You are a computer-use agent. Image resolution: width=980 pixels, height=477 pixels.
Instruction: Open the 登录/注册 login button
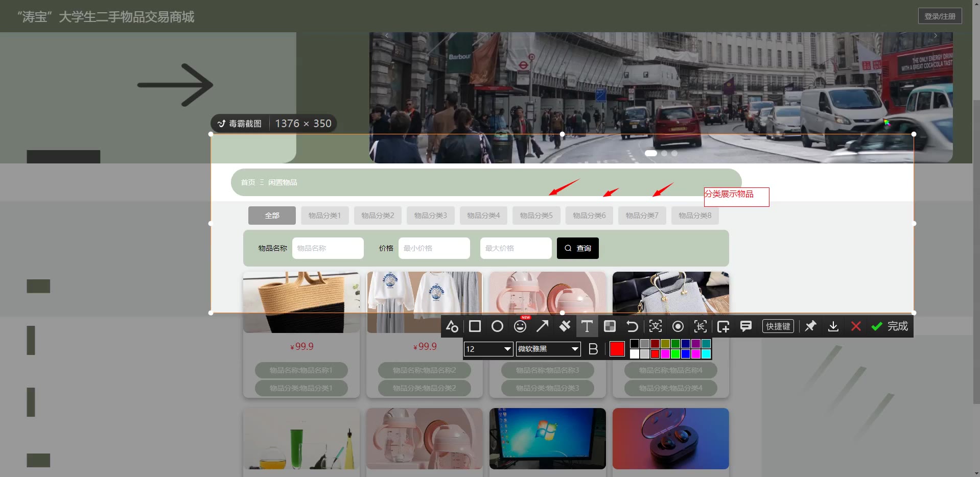pyautogui.click(x=940, y=16)
